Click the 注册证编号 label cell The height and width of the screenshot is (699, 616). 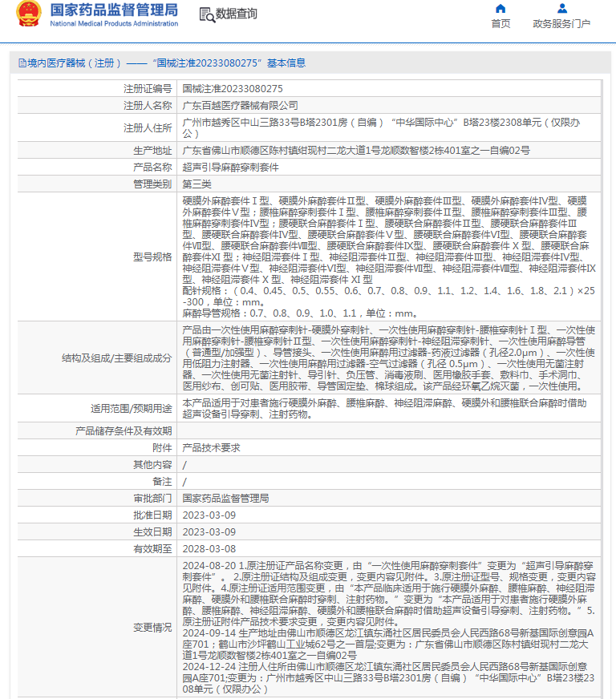pos(97,89)
